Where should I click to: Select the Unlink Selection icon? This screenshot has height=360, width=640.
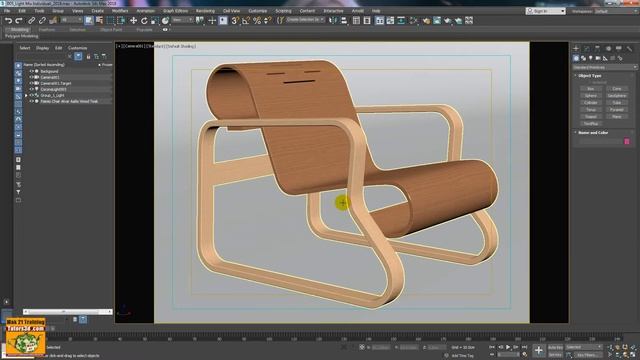coord(42,20)
